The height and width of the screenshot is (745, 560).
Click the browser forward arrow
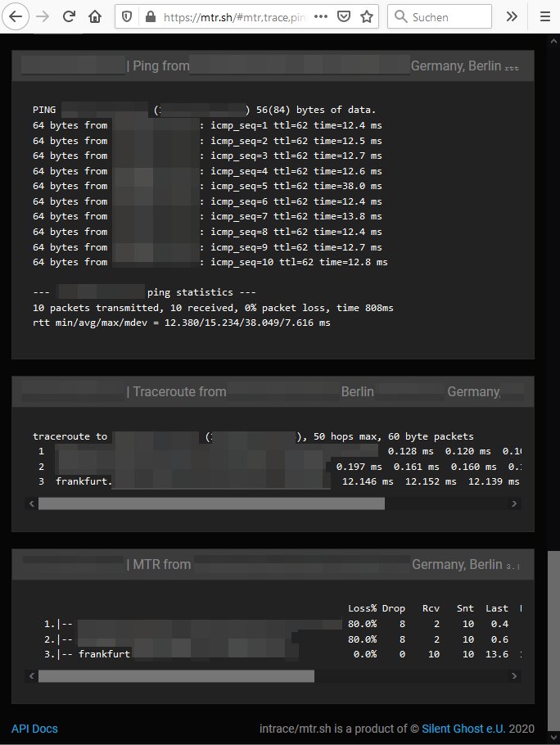[x=43, y=16]
